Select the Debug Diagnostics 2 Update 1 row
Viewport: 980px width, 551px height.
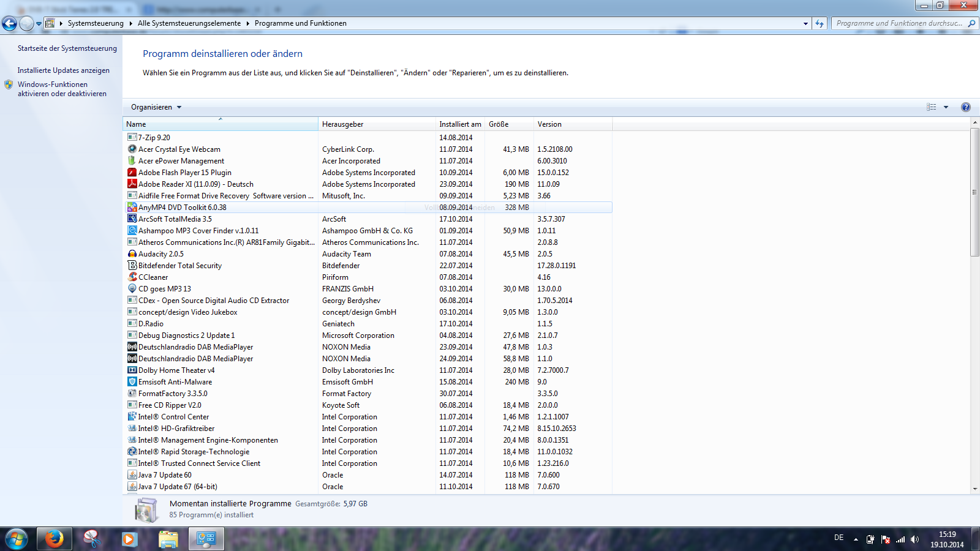pos(367,335)
